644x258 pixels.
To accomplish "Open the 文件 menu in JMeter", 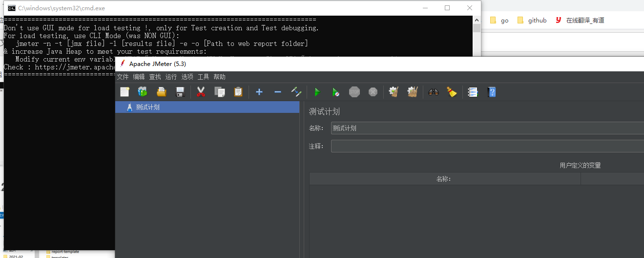I will 123,77.
